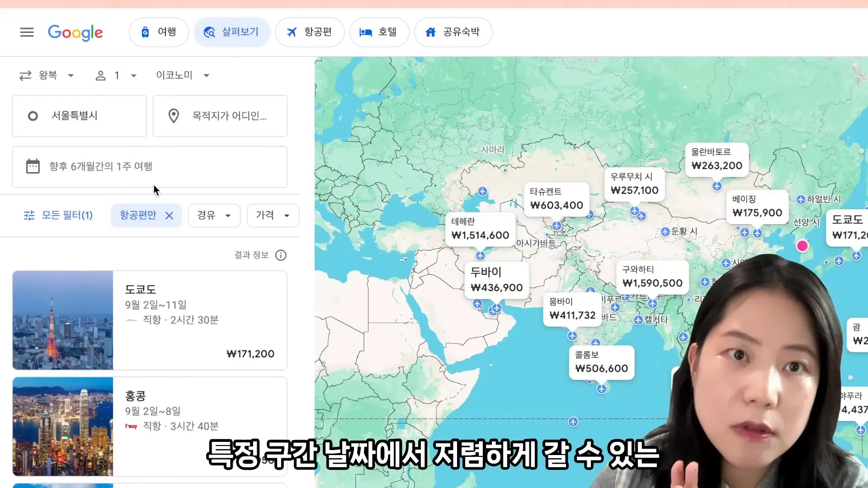Select the 테헤란 ₩1,514,600 map label
868x488 pixels.
[480, 229]
